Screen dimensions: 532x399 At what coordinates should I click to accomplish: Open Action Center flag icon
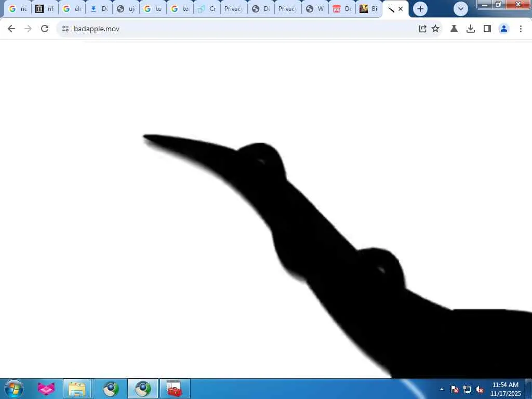click(455, 389)
